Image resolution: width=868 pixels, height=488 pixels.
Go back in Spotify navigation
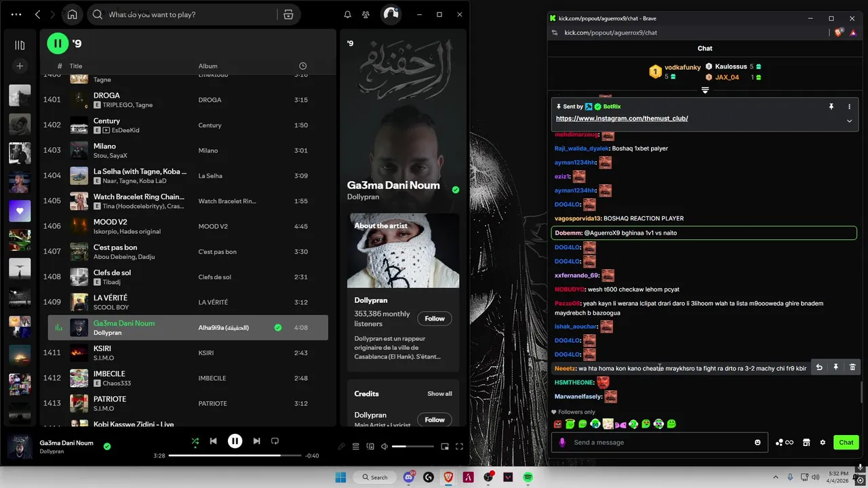[x=37, y=14]
